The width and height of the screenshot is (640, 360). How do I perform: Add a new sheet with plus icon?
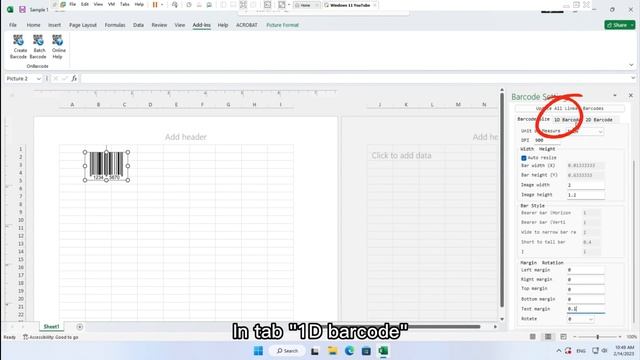80,327
